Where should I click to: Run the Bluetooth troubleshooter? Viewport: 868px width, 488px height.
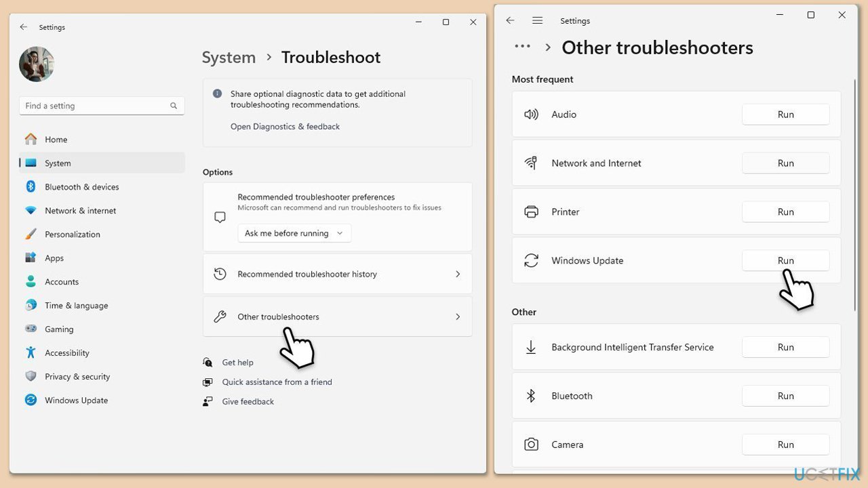(x=785, y=396)
